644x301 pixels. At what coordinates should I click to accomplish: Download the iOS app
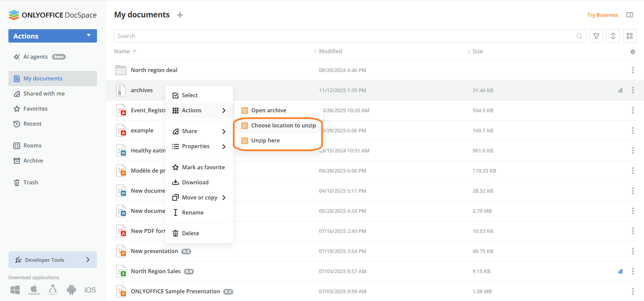(90, 290)
